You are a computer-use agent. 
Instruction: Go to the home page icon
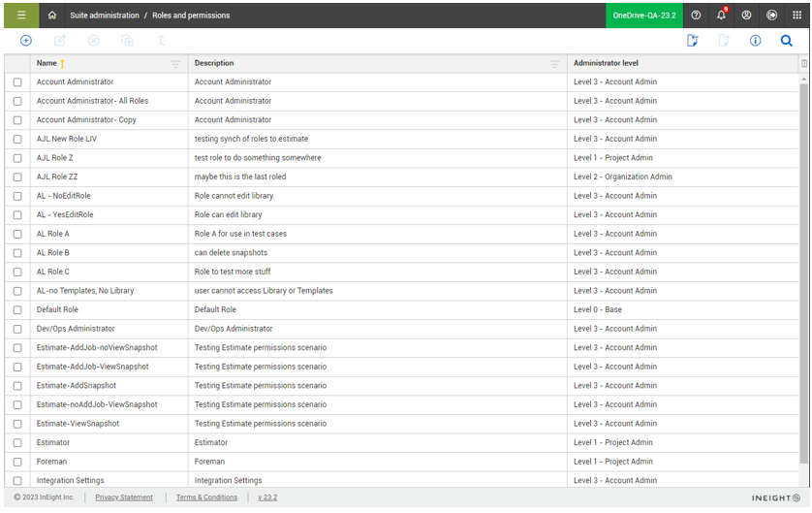point(52,16)
